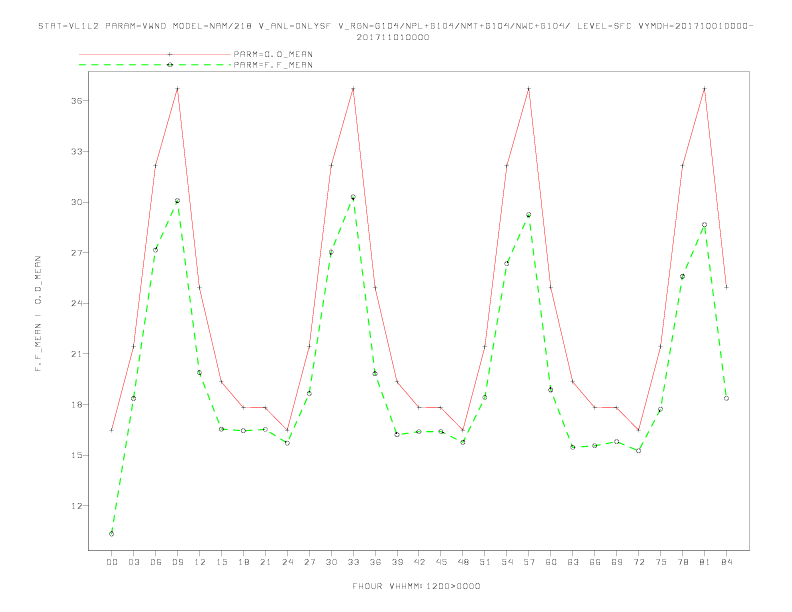Click the red O.O_MEAN plus marker at hour 09
792x612 pixels.
click(177, 89)
